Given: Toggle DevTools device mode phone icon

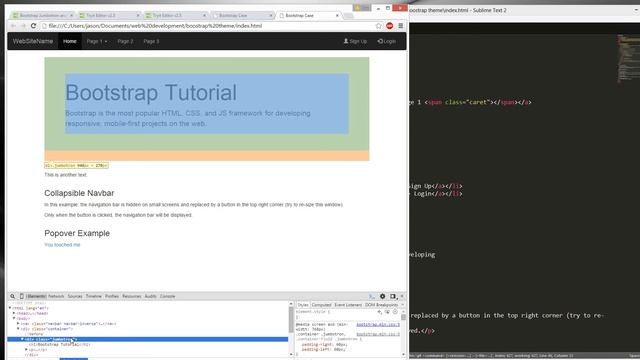Looking at the screenshot, I should (x=22, y=296).
